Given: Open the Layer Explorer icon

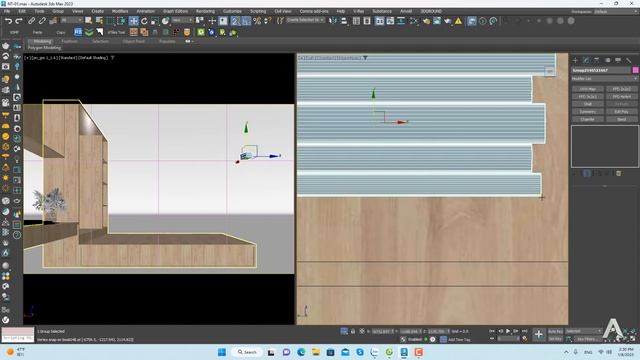Looking at the screenshot, I should pos(367,21).
